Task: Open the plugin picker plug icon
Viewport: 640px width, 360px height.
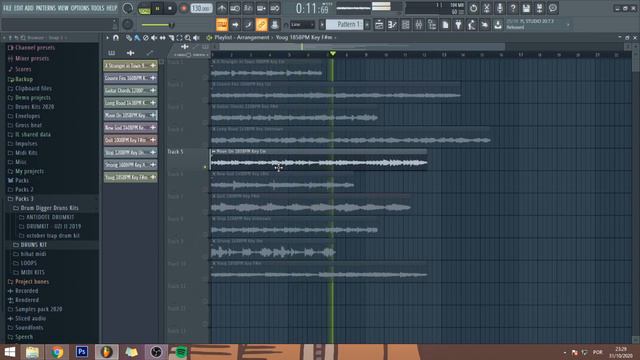Action: point(458,24)
